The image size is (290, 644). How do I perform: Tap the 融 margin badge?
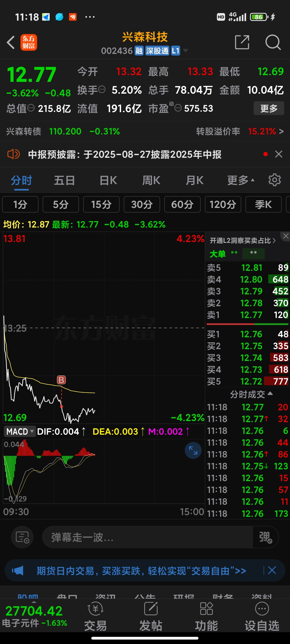click(x=139, y=51)
